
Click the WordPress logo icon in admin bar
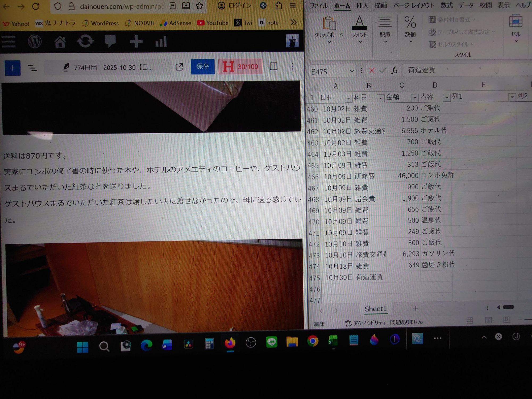point(35,42)
